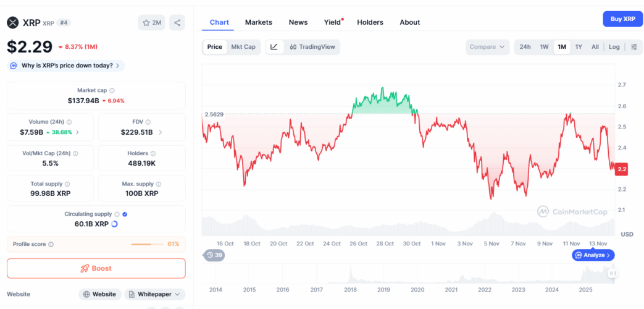The height and width of the screenshot is (309, 644).
Task: Switch to the Holders tab
Action: pyautogui.click(x=370, y=22)
